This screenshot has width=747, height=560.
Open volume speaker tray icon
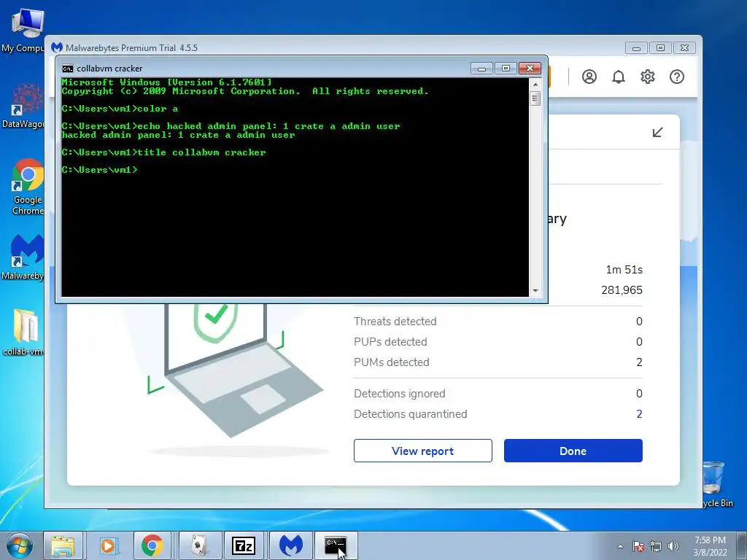tap(673, 546)
